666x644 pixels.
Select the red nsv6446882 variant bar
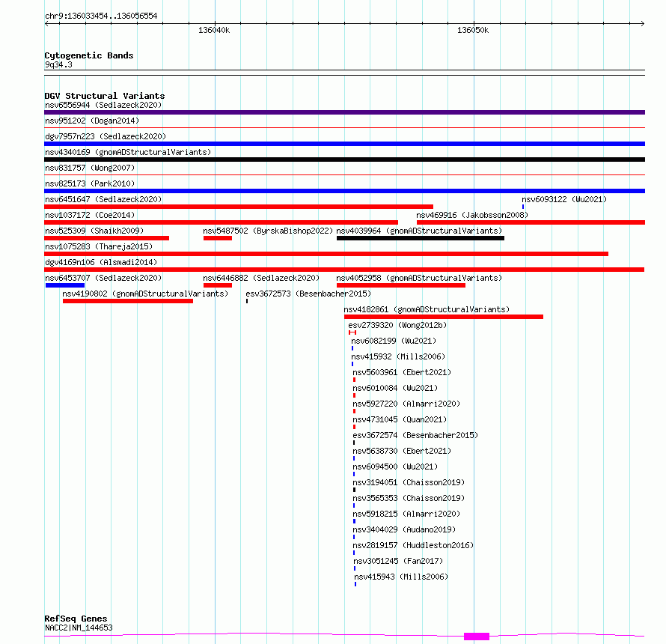[218, 285]
